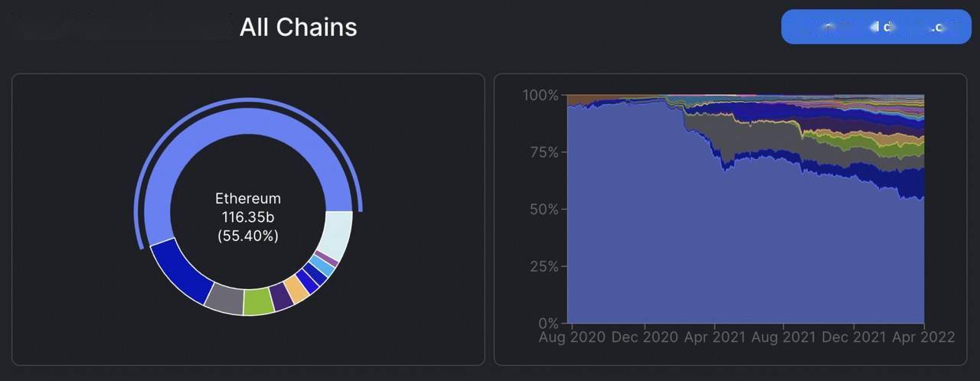
Task: Click the All Chains heading
Action: tap(298, 28)
